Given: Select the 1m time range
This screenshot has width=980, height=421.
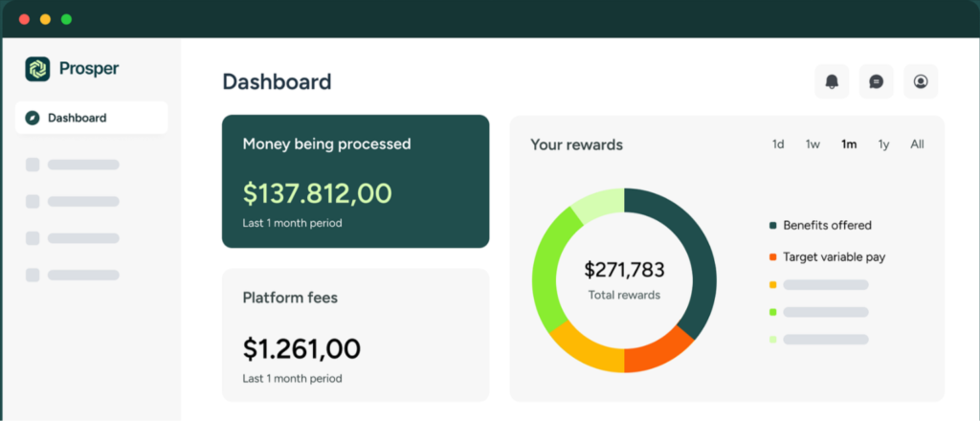Looking at the screenshot, I should coord(849,144).
